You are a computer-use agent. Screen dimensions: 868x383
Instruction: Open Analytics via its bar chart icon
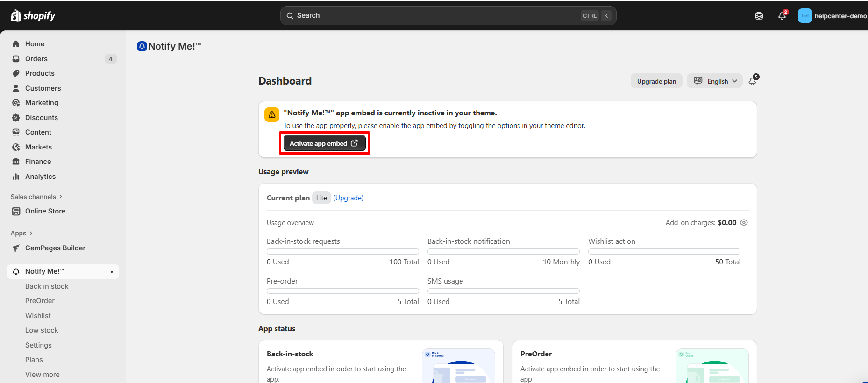coord(16,177)
